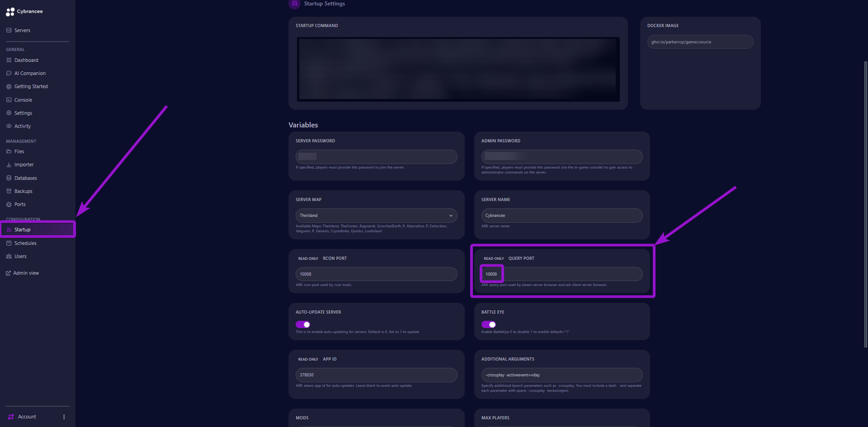Viewport: 868px width, 427px height.
Task: Open the Console using its terminal icon
Action: pyautogui.click(x=9, y=99)
